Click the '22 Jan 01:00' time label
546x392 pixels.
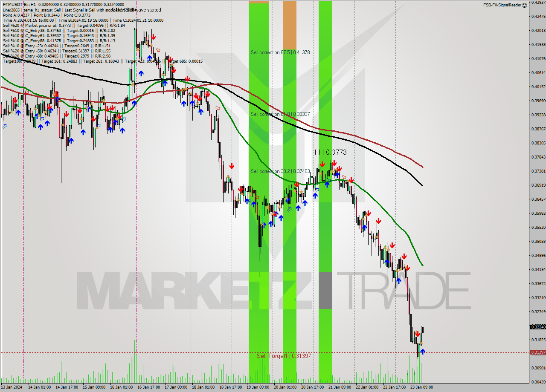tap(367, 387)
